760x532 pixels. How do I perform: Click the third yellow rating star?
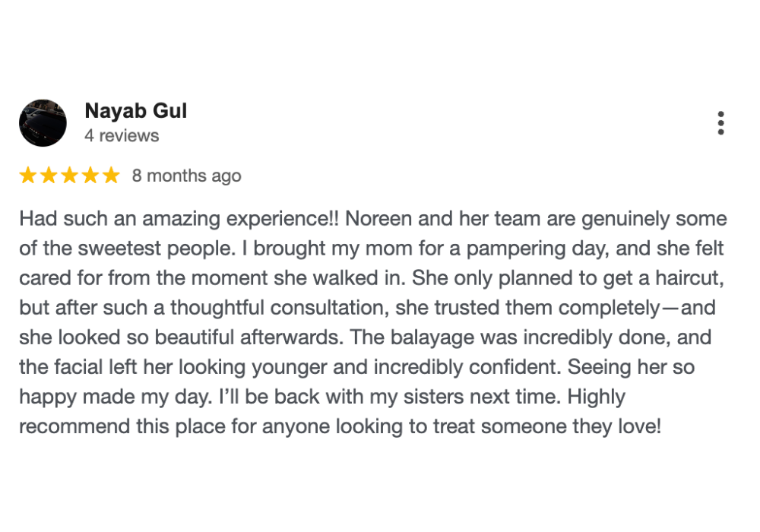[x=70, y=176]
